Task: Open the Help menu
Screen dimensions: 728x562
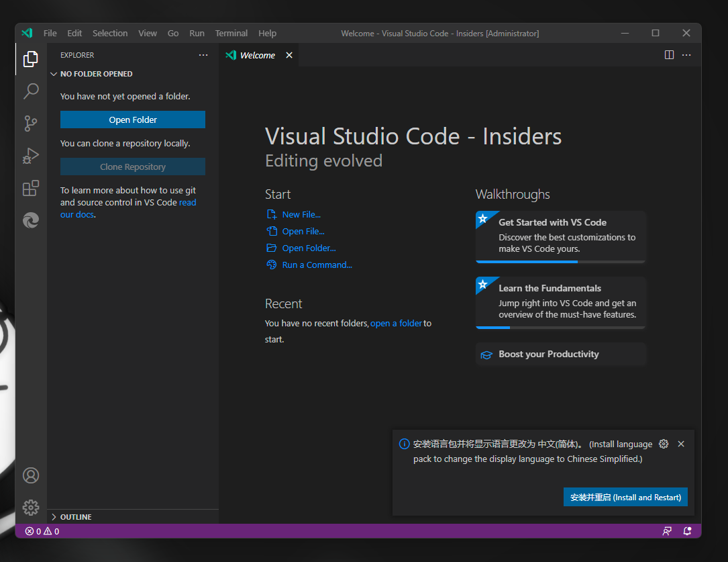Action: 268,34
